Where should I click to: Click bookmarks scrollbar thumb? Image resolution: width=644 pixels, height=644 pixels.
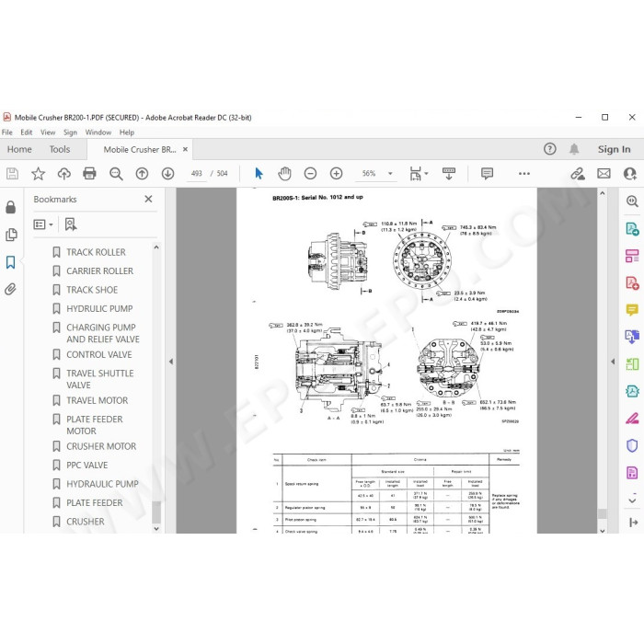pos(156,512)
